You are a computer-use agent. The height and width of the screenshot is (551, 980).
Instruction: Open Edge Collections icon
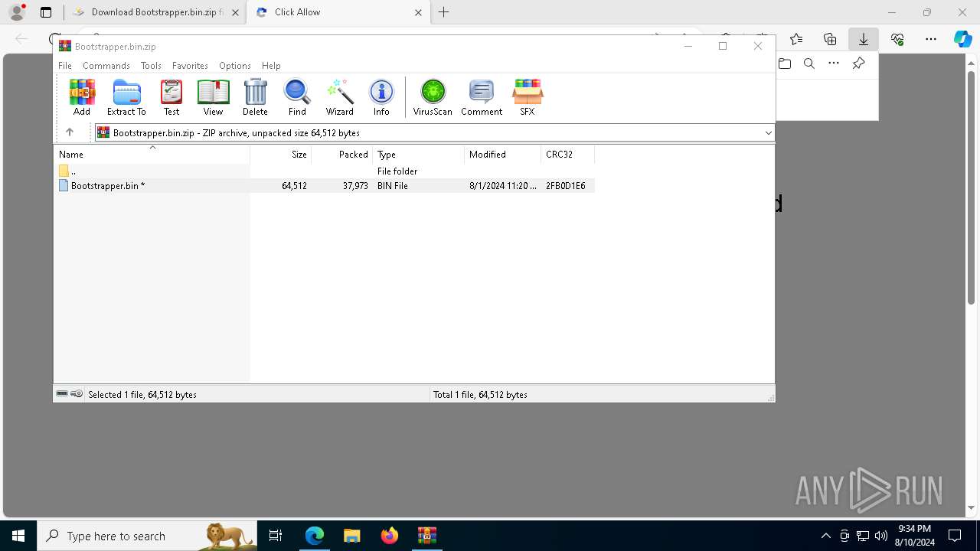(830, 39)
